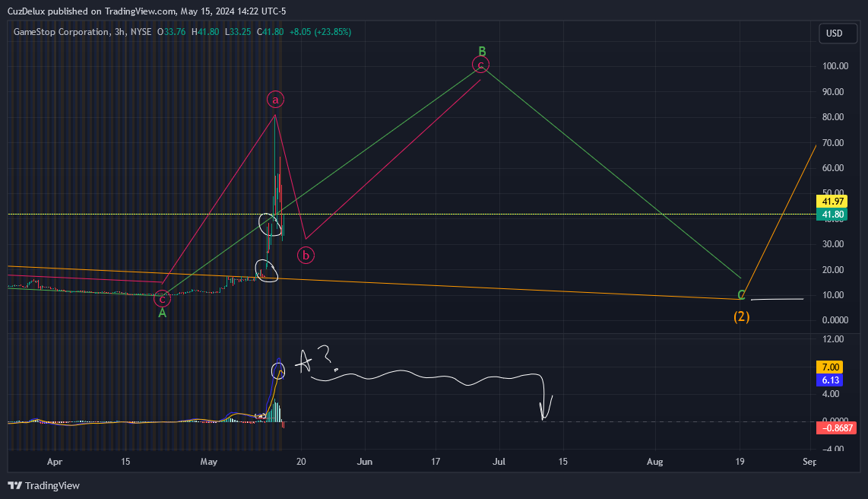Screen dimensions: 868x499
Task: Click the 12.00 indicator axis label
Action: 834,339
